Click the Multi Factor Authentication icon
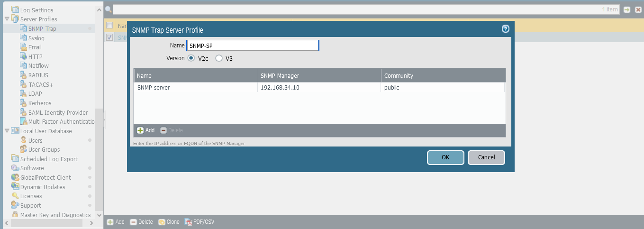The height and width of the screenshot is (229, 644). click(x=24, y=121)
